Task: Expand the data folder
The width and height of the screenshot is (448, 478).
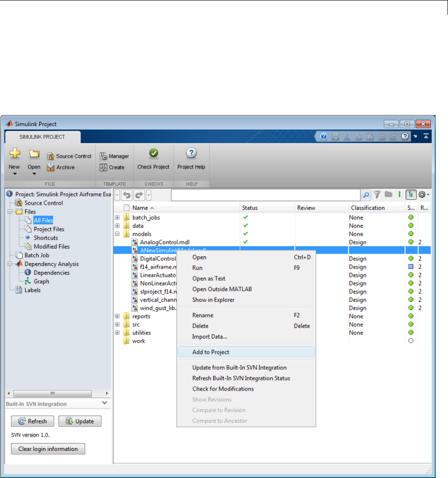Action: [x=117, y=225]
